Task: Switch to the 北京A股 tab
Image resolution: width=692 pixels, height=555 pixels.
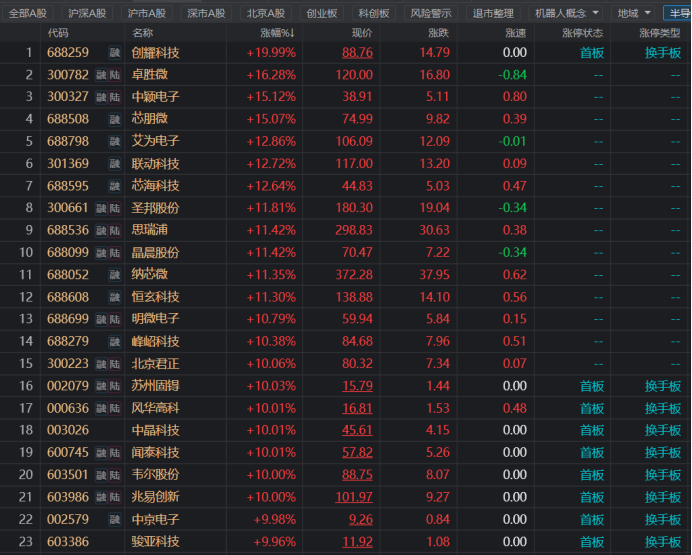Action: pyautogui.click(x=266, y=14)
